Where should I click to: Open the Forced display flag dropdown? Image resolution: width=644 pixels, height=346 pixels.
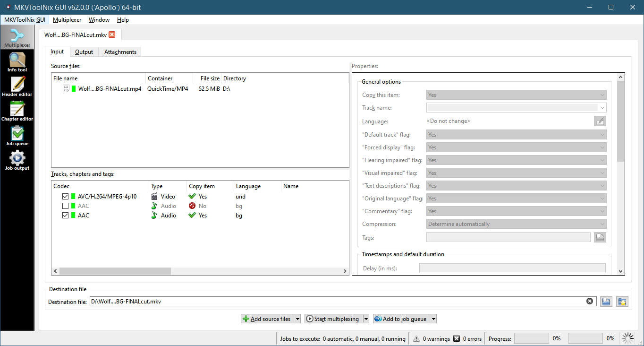(x=517, y=147)
